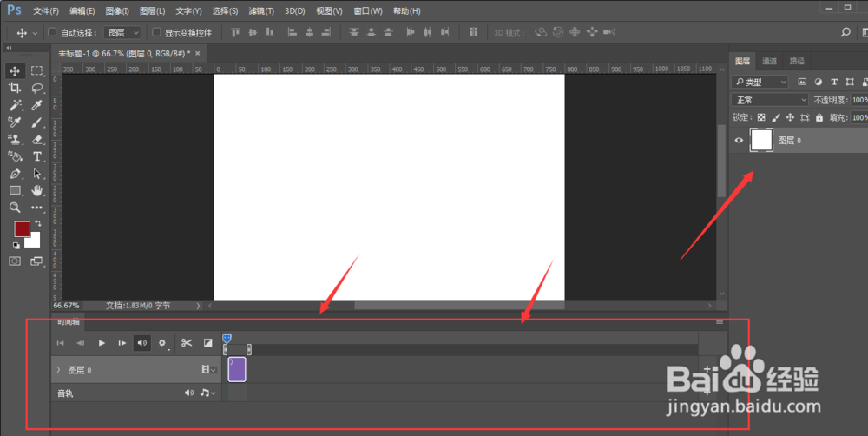This screenshot has height=436, width=868.
Task: Select the Magic Wand tool
Action: point(15,105)
